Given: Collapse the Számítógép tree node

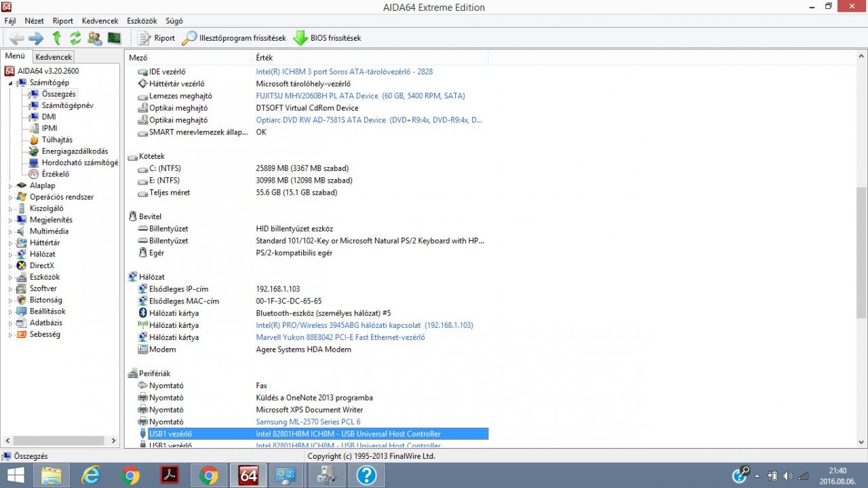Looking at the screenshot, I should 10,83.
